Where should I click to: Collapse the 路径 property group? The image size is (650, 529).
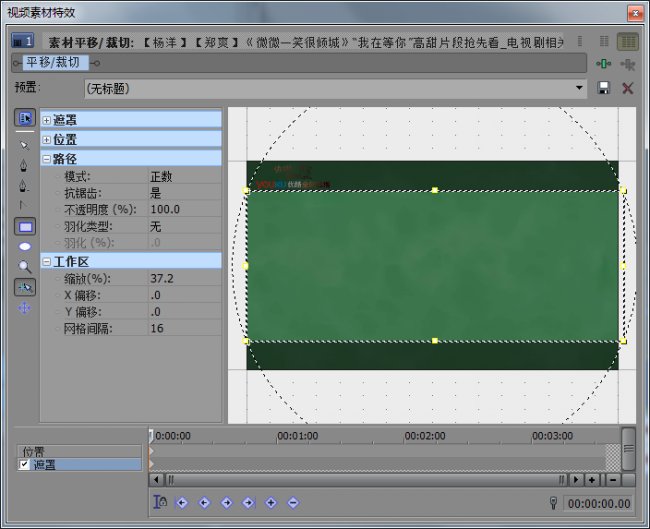pos(46,159)
